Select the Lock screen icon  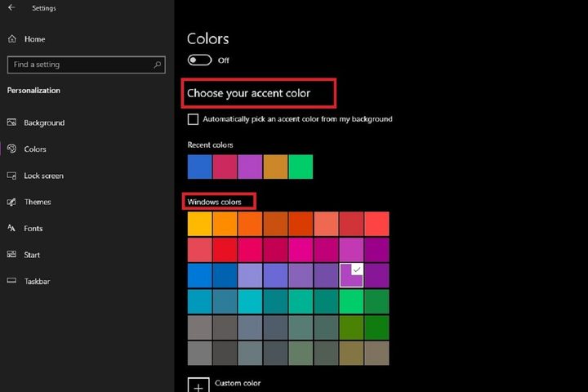(11, 176)
